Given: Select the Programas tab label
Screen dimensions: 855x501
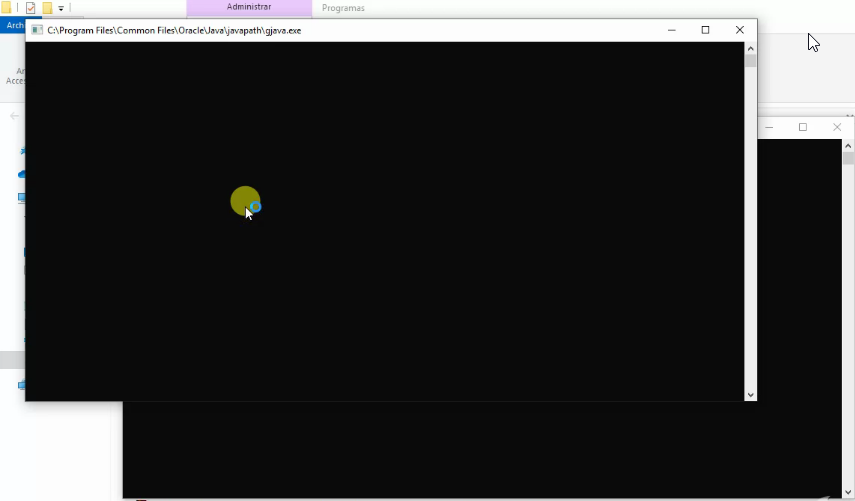Looking at the screenshot, I should 343,8.
